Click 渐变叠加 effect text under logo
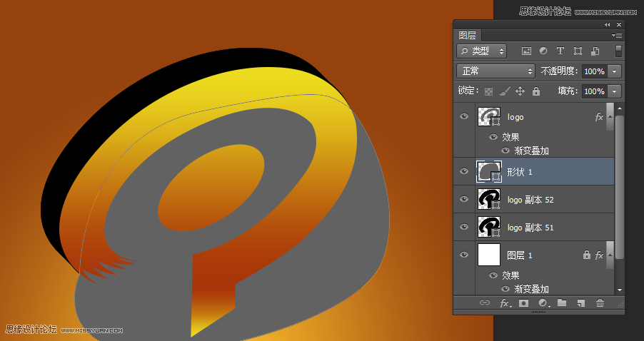644x341 pixels. point(531,151)
